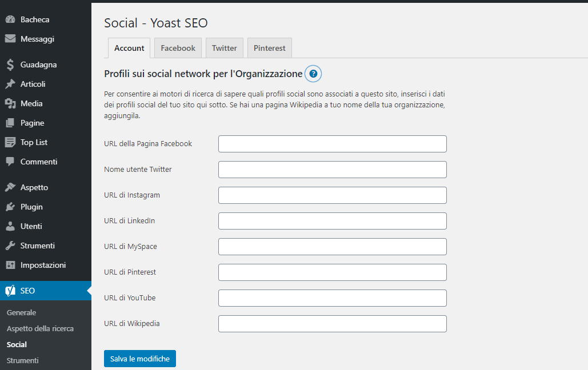Go to Generale under SEO
The height and width of the screenshot is (370, 588).
(21, 312)
